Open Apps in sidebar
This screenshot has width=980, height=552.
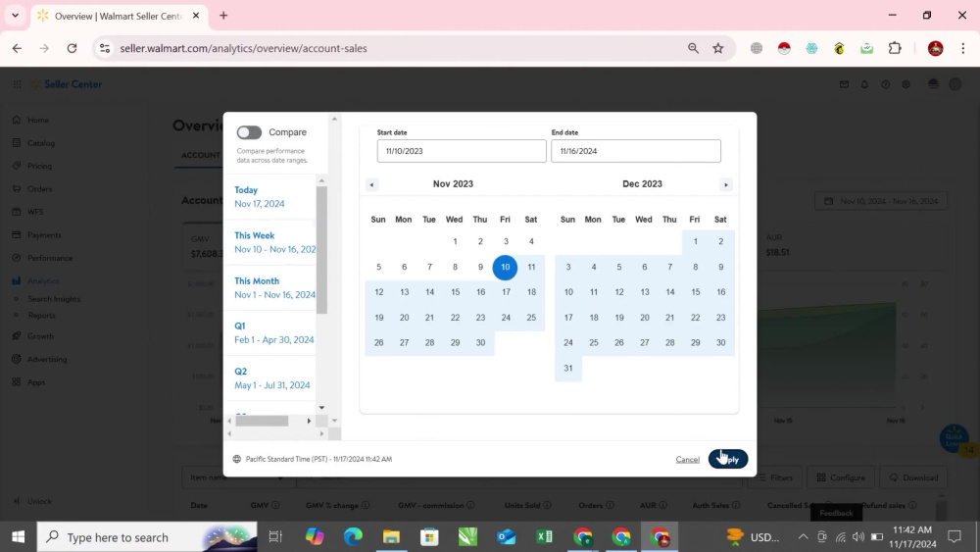click(35, 382)
